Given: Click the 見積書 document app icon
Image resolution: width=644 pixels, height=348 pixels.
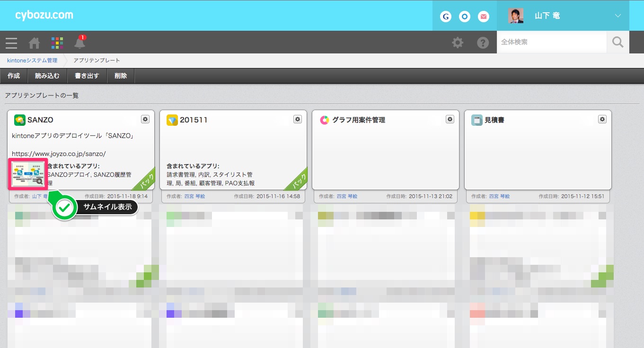Looking at the screenshot, I should coord(476,120).
